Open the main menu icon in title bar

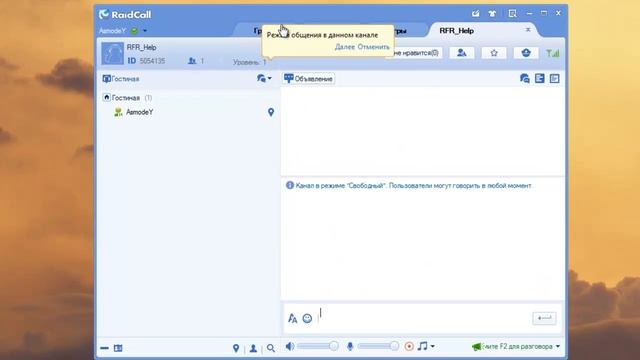click(x=512, y=13)
